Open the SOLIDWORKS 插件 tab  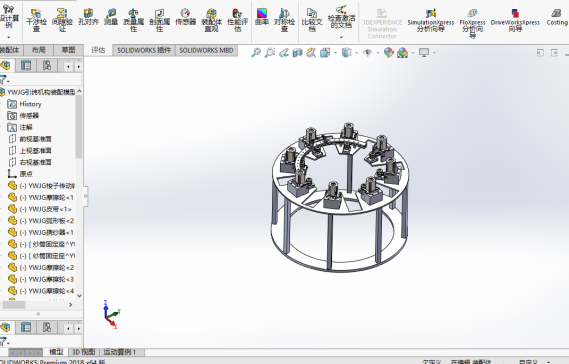[144, 50]
